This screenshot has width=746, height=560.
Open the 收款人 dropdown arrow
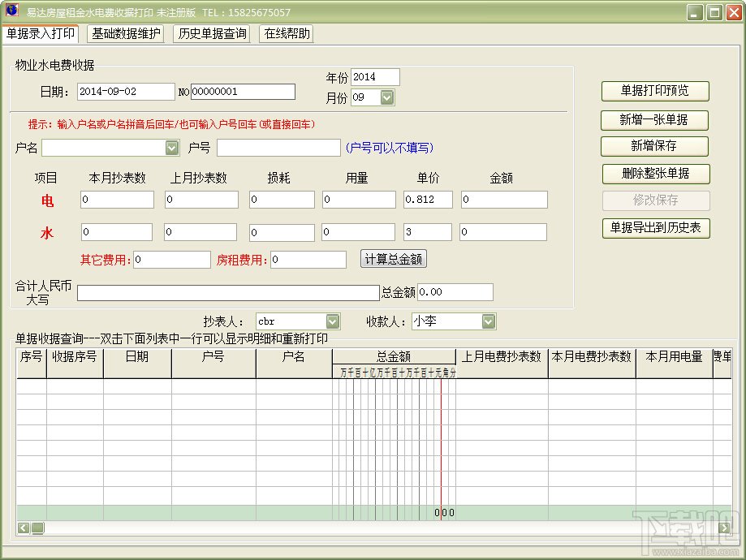tap(489, 321)
